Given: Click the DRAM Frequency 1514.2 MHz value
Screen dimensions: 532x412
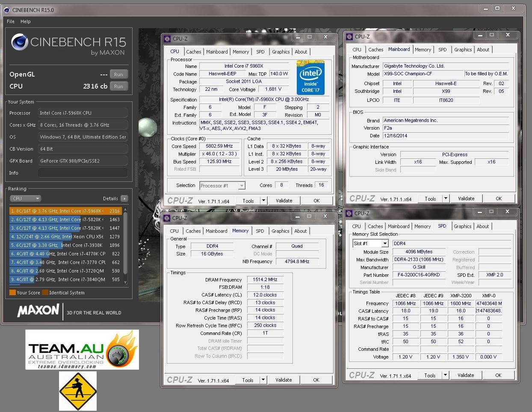Looking at the screenshot, I should click(x=265, y=279).
